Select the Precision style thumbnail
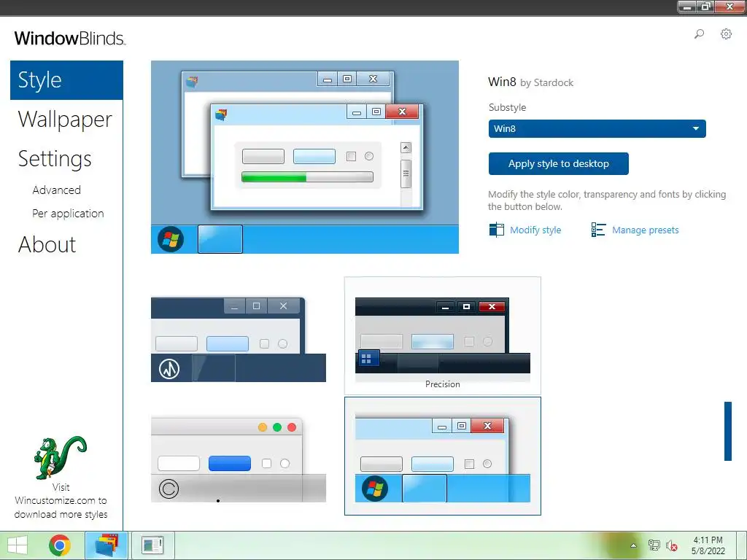This screenshot has height=560, width=747. 443,335
